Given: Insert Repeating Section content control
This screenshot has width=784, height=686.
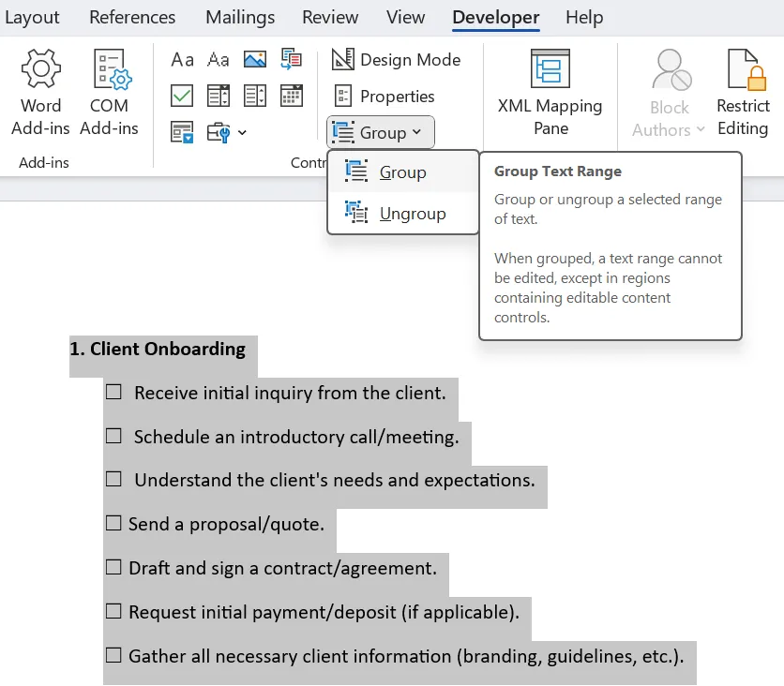Looking at the screenshot, I should click(x=182, y=132).
